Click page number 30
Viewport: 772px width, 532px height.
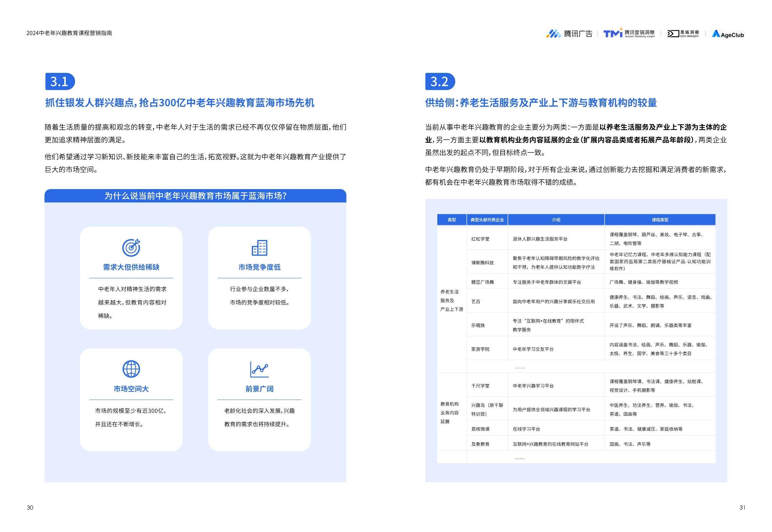pyautogui.click(x=30, y=507)
